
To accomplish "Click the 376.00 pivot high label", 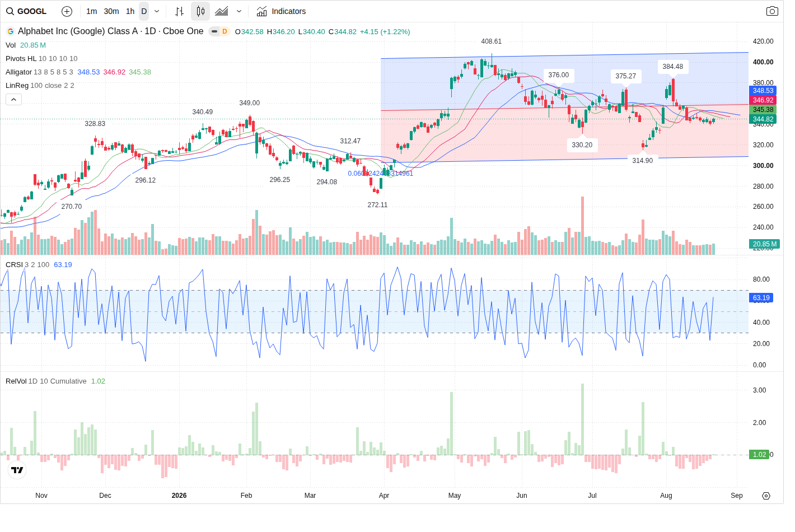I will click(x=559, y=75).
